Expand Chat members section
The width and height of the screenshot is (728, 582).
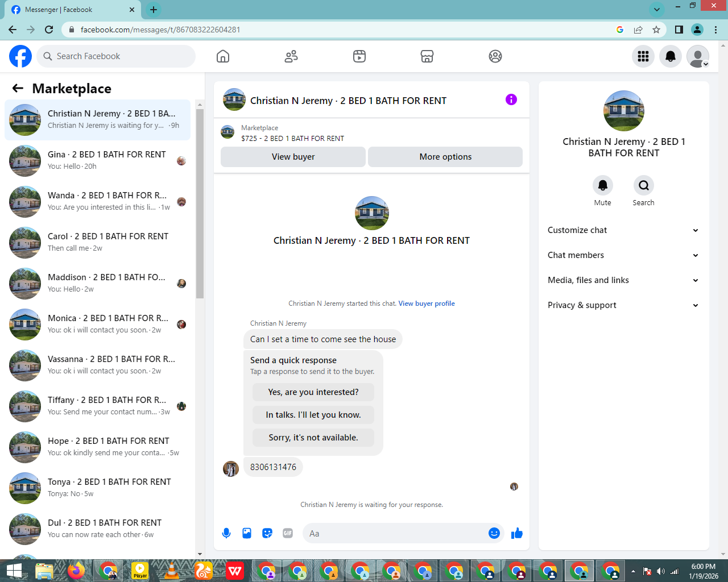pos(624,255)
